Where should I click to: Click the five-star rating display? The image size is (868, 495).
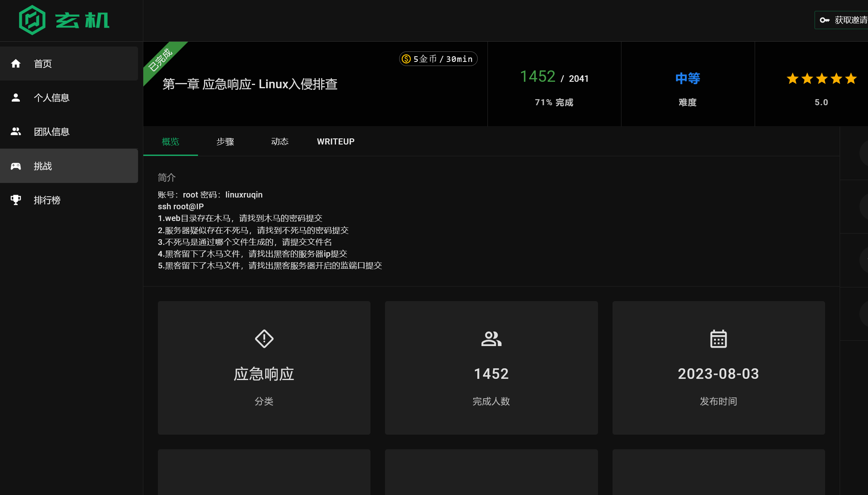click(821, 79)
